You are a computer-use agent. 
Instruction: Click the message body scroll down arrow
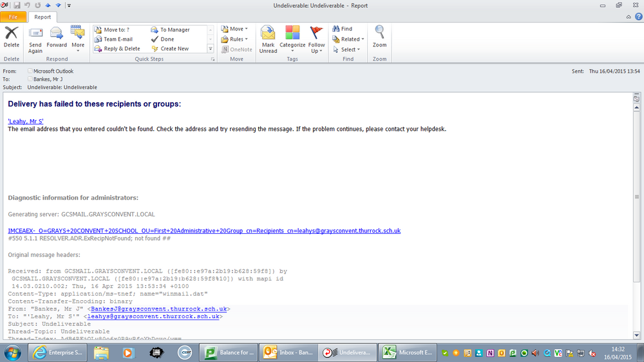[637, 336]
